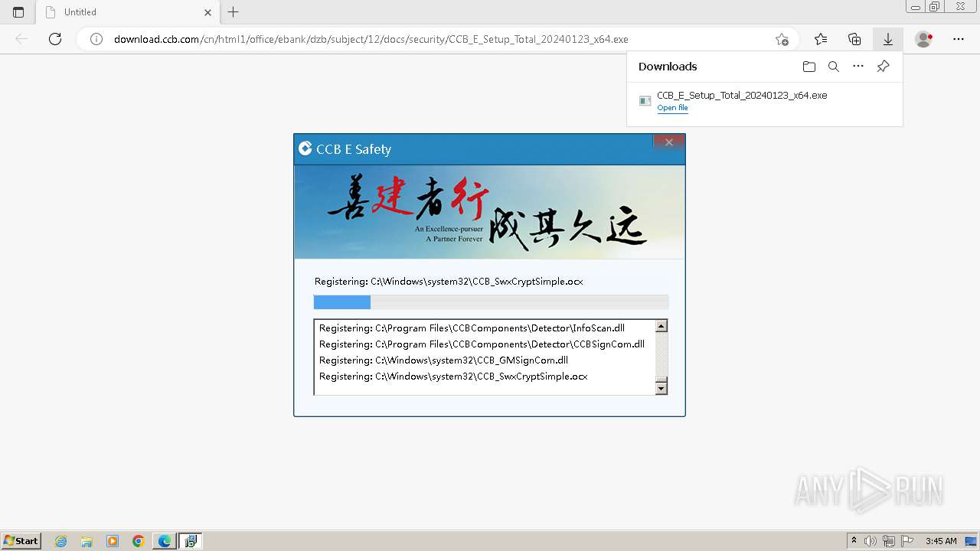Open File Explorer from the taskbar
Screen dimensions: 980x551
pos(87,541)
